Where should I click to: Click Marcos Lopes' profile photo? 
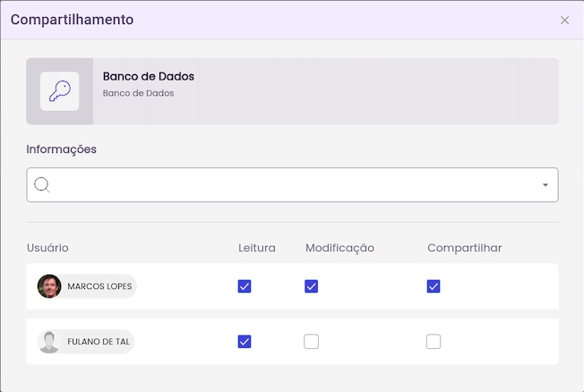49,286
